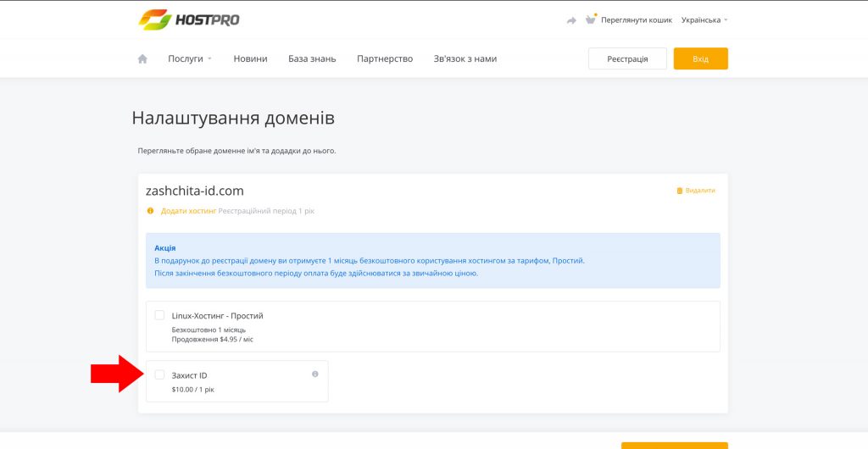Click the share arrow icon in header
This screenshot has width=868, height=449.
(571, 20)
